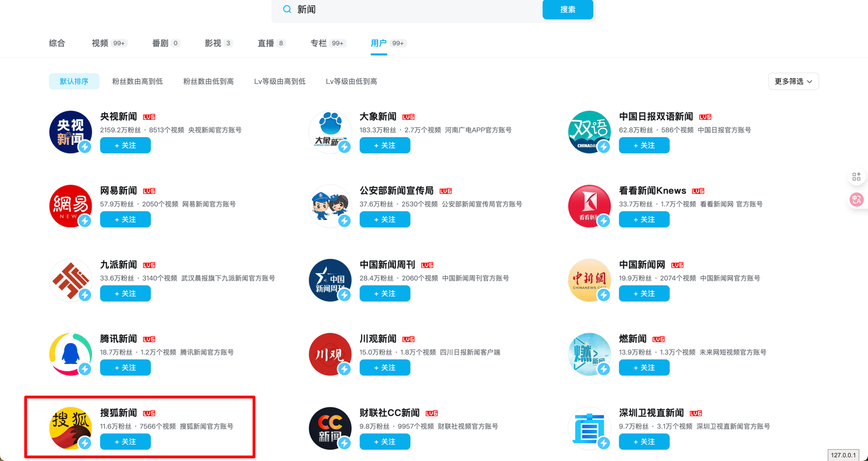Screen dimensions: 868x461
Task: Open the 中国日报双语新闻 avatar
Action: [x=589, y=132]
